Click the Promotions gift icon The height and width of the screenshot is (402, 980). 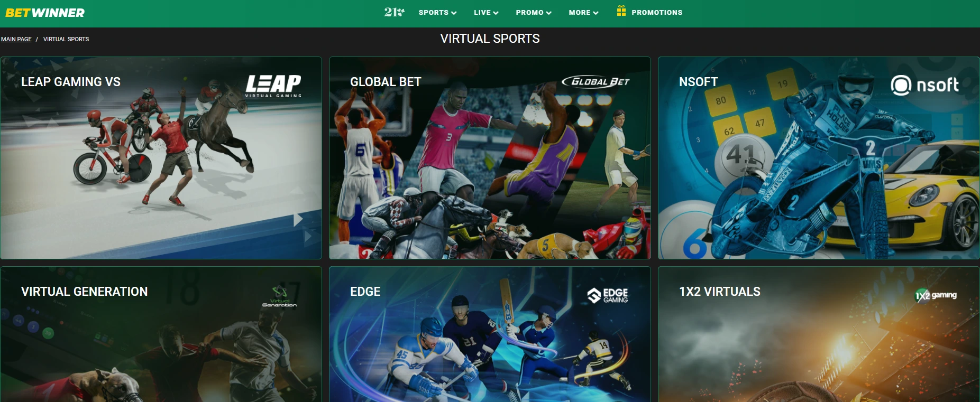click(621, 11)
